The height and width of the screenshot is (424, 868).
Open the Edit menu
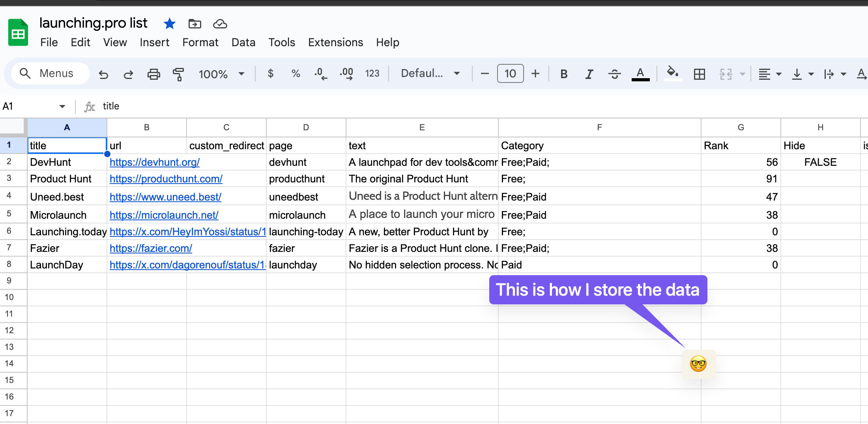(x=80, y=42)
